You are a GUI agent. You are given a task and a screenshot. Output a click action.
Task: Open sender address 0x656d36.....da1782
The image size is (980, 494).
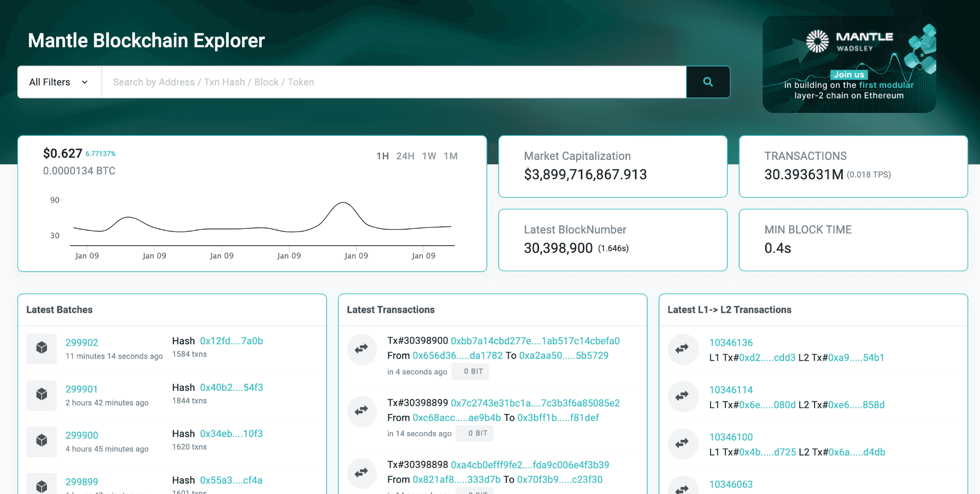click(457, 356)
